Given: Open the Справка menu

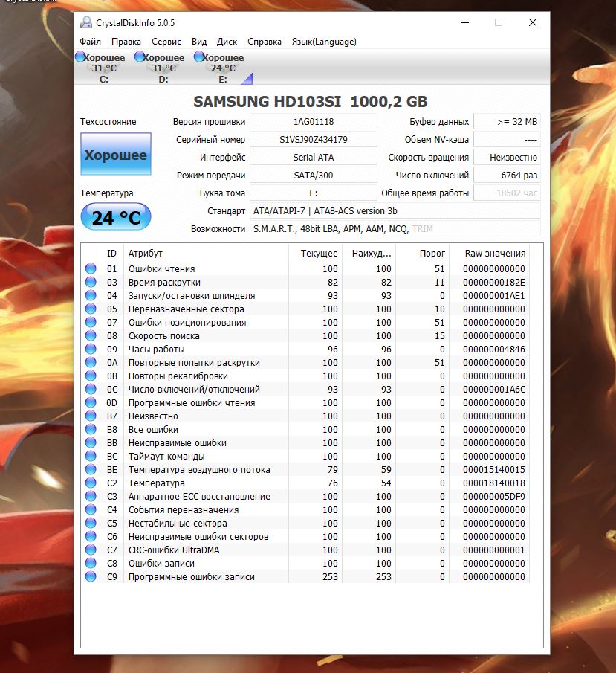Looking at the screenshot, I should 265,42.
